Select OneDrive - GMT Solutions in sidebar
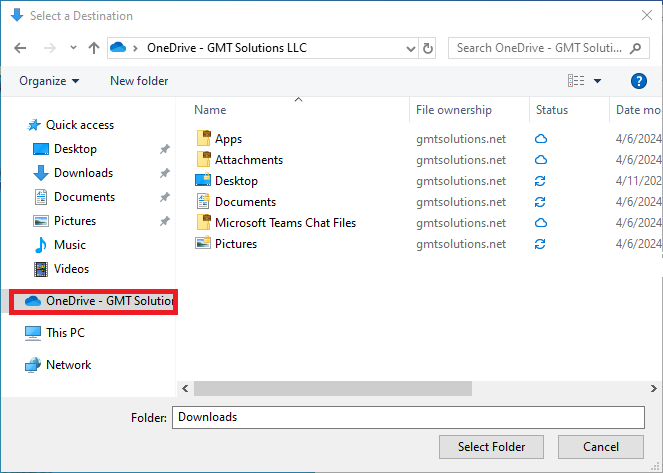This screenshot has width=663, height=473. coord(93,301)
